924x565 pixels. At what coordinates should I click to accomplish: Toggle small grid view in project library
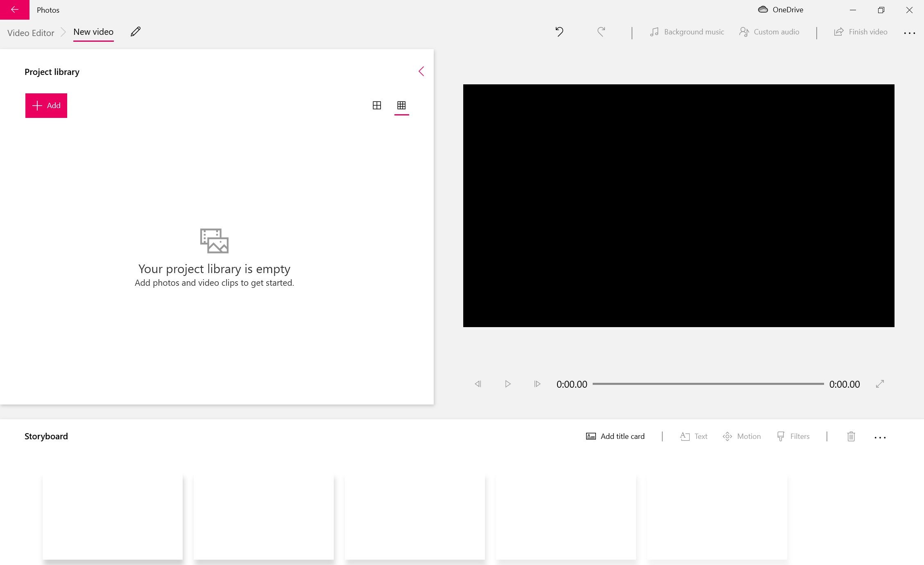point(401,105)
